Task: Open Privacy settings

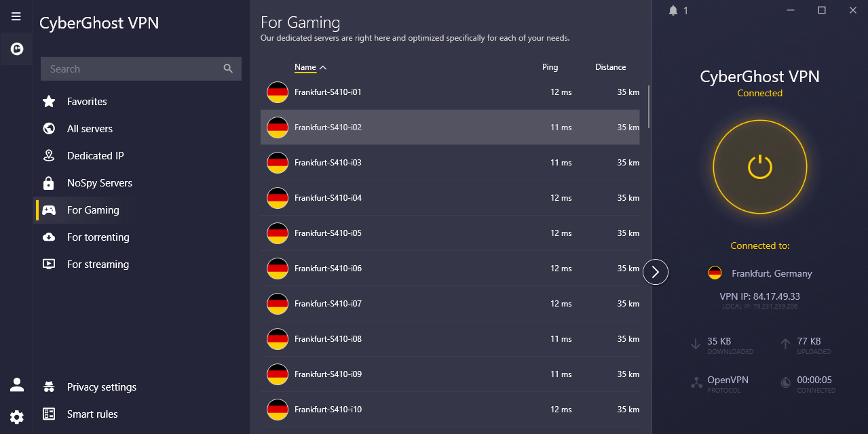Action: click(101, 387)
